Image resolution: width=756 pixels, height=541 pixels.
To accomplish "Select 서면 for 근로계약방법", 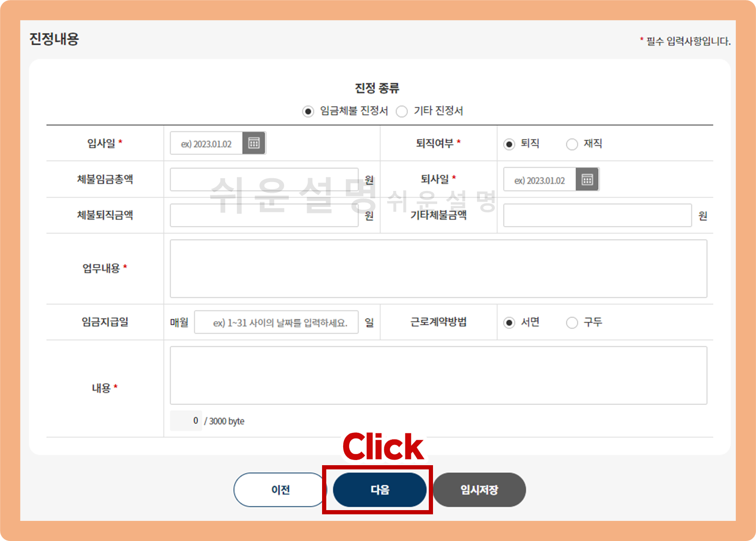I will click(x=509, y=323).
